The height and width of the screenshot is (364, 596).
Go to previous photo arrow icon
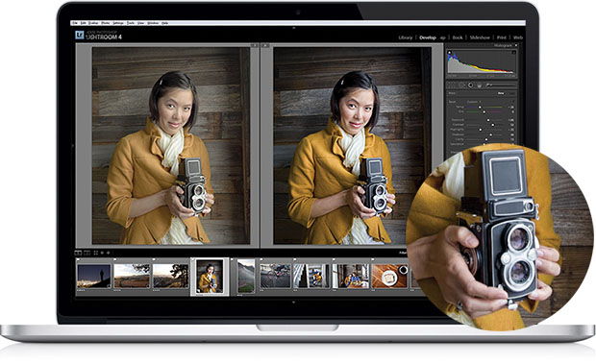coord(102,253)
